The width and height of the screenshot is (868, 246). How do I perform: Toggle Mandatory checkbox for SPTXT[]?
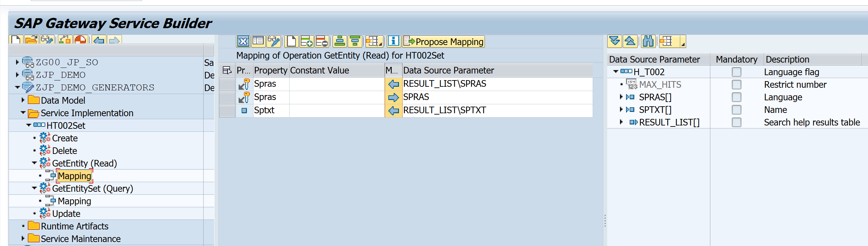pyautogui.click(x=736, y=110)
